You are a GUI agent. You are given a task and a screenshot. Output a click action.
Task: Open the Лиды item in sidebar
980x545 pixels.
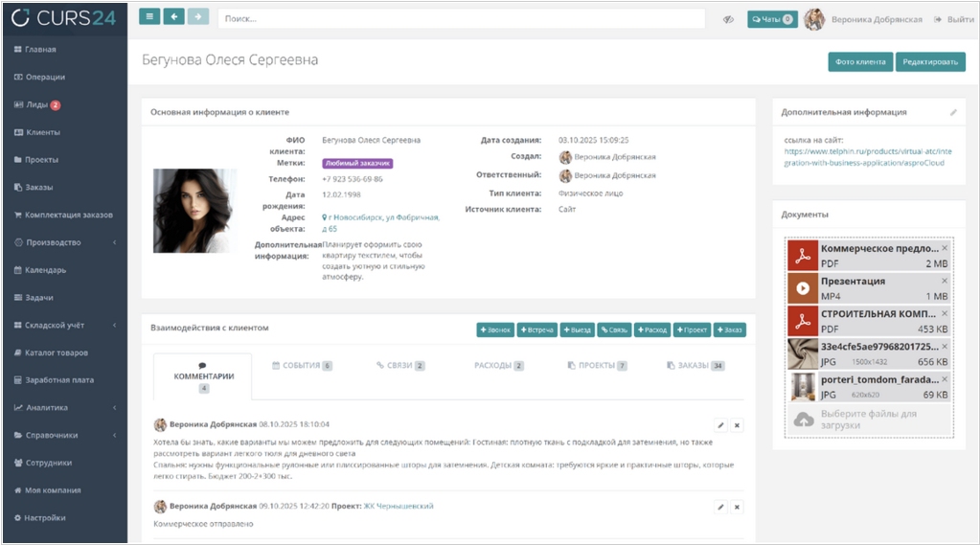point(43,104)
